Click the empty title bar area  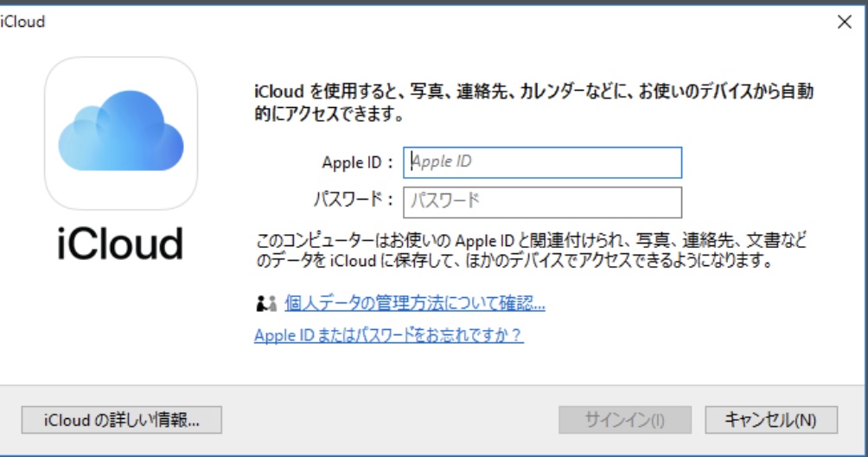[x=437, y=22]
